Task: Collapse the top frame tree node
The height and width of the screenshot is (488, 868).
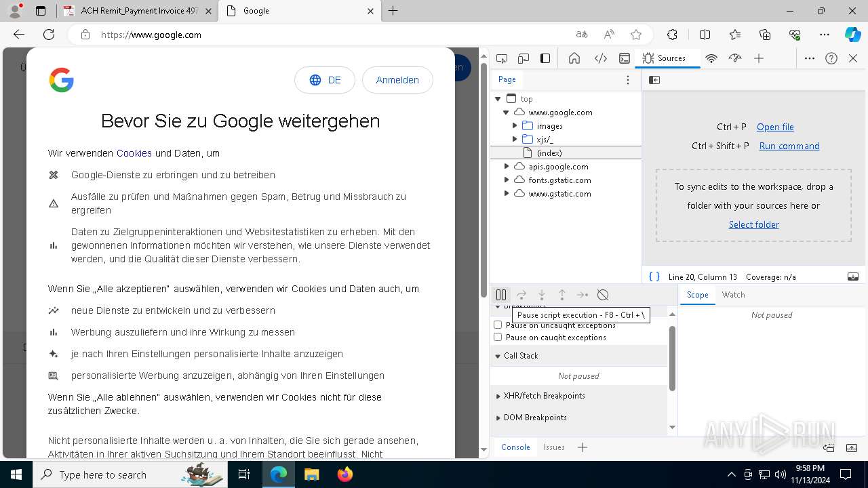Action: point(498,99)
